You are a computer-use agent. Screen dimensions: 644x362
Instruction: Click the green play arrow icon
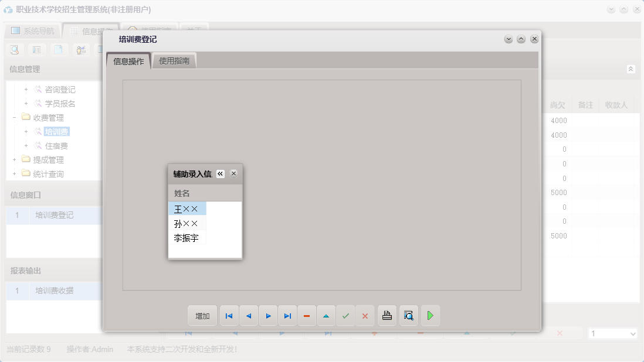431,316
